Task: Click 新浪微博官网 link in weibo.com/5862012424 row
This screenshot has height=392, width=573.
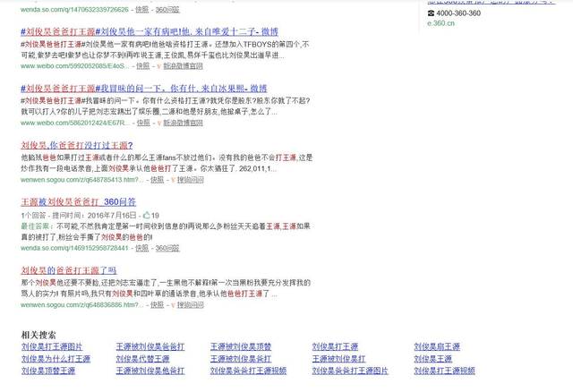Action: pyautogui.click(x=183, y=124)
